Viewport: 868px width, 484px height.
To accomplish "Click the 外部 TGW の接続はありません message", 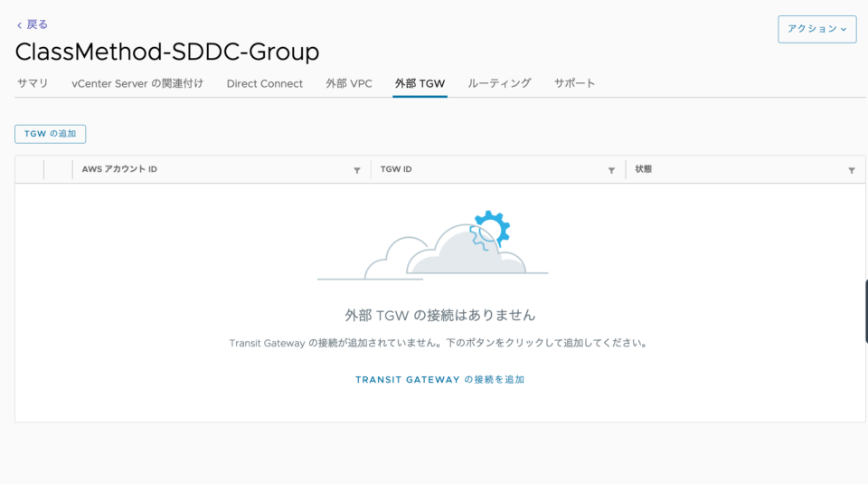I will 440,315.
